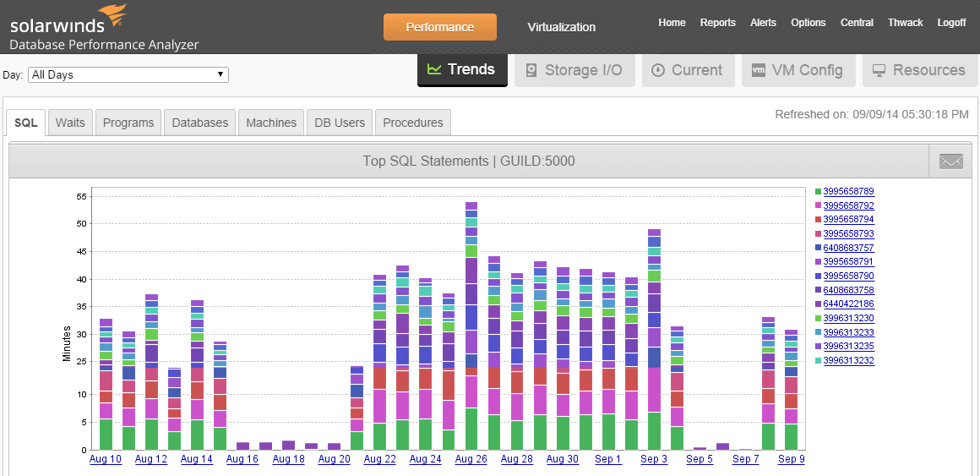The height and width of the screenshot is (476, 980).
Task: Click the Sep 5 date link
Action: coord(700,460)
